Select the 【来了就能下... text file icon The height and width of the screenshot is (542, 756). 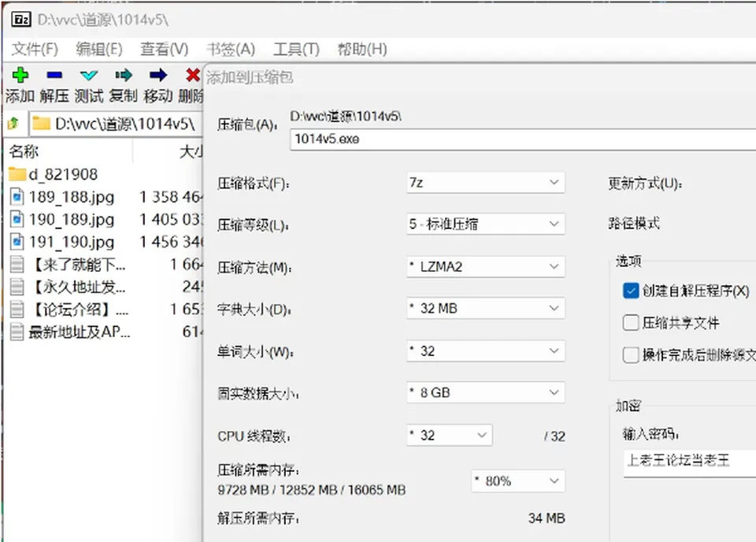pos(17,264)
